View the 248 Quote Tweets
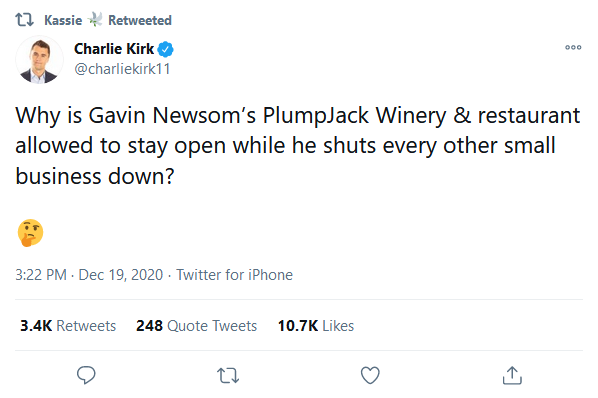 point(196,326)
